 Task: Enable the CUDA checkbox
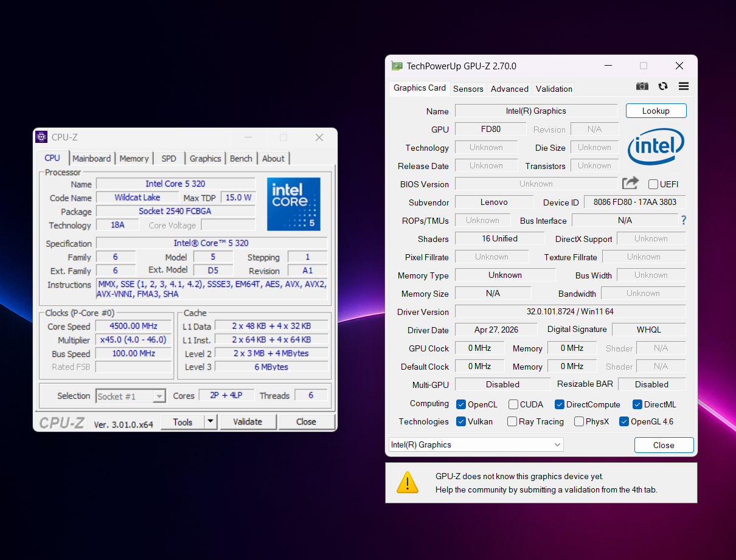(x=513, y=404)
